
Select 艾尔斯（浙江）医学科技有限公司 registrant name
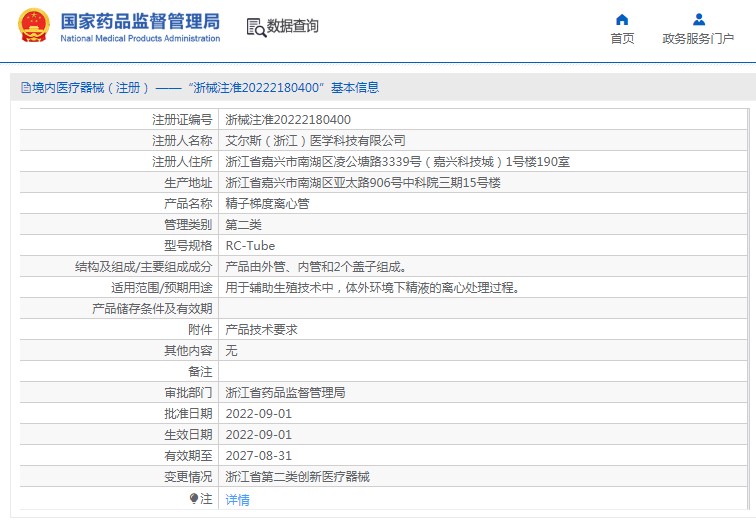pyautogui.click(x=315, y=141)
